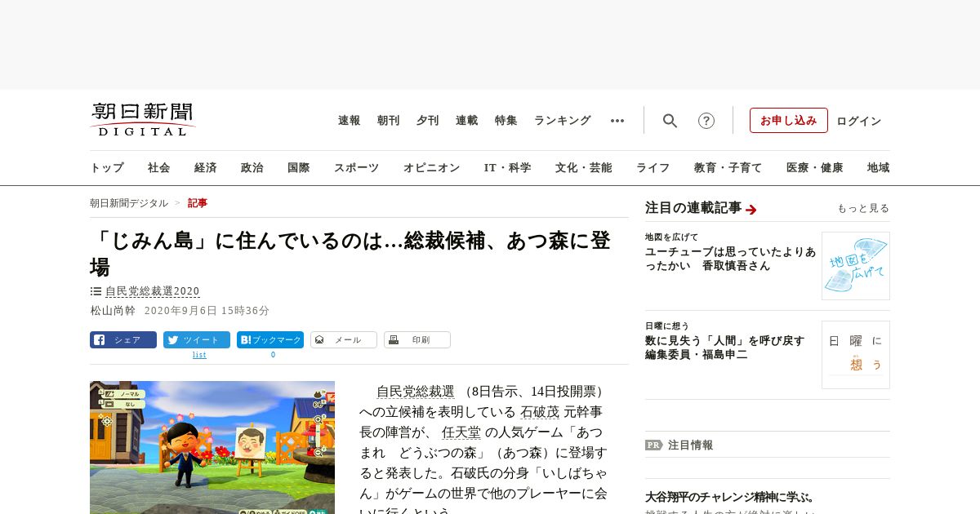Go to the 政治 section
Viewport: 980px width, 514px height.
252,168
